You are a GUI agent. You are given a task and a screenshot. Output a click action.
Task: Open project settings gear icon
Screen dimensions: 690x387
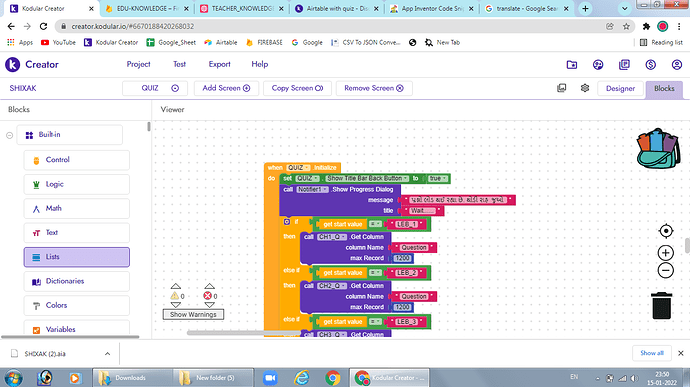point(585,88)
